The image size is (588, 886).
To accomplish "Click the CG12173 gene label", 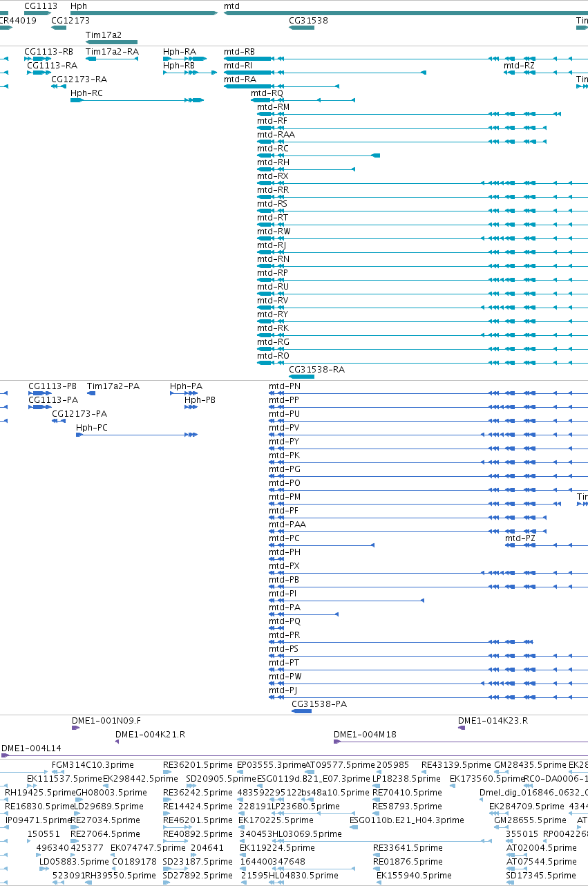I will [70, 21].
